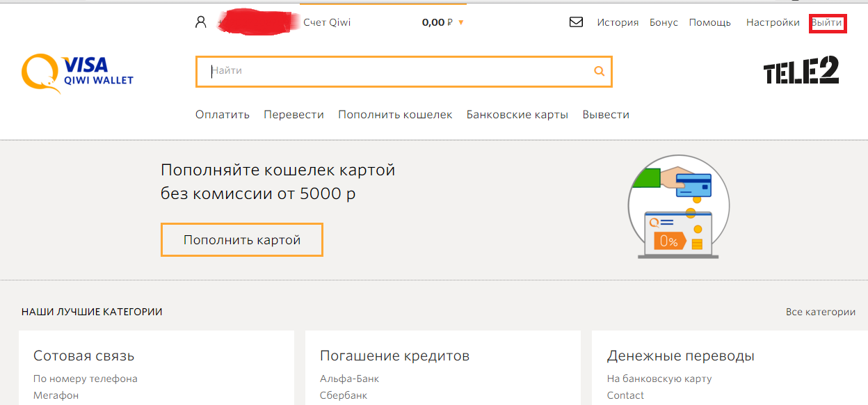Open the Сбербанк loan repayment link
868x405 pixels.
point(344,395)
